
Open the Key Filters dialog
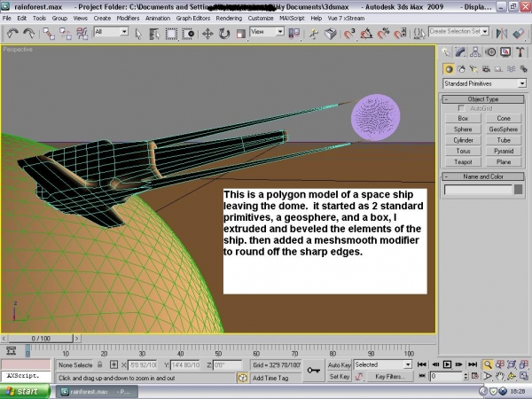[x=390, y=376]
